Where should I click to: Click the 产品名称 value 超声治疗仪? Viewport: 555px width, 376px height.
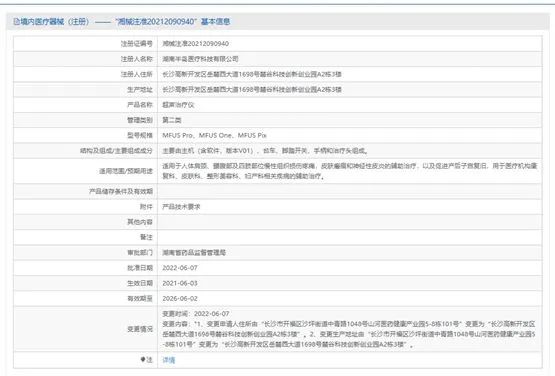point(178,105)
